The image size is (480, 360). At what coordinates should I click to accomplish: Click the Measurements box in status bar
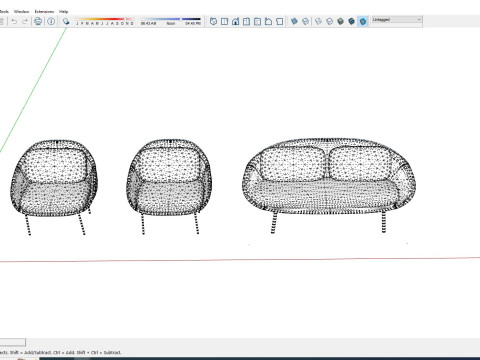tap(12, 342)
